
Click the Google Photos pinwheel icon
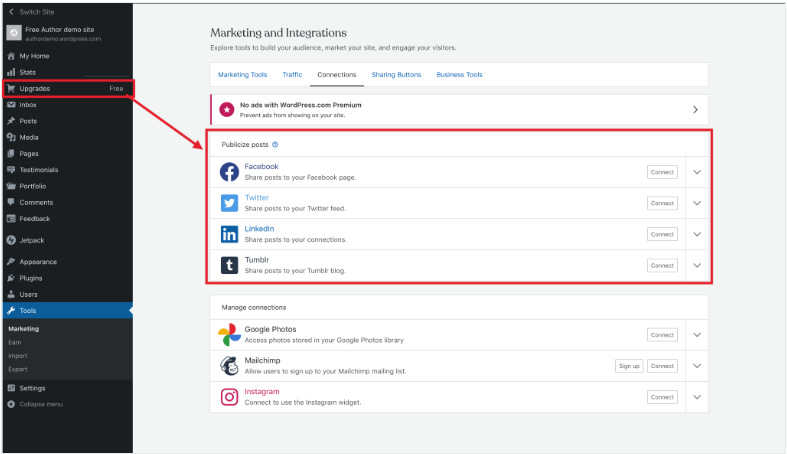pyautogui.click(x=229, y=334)
